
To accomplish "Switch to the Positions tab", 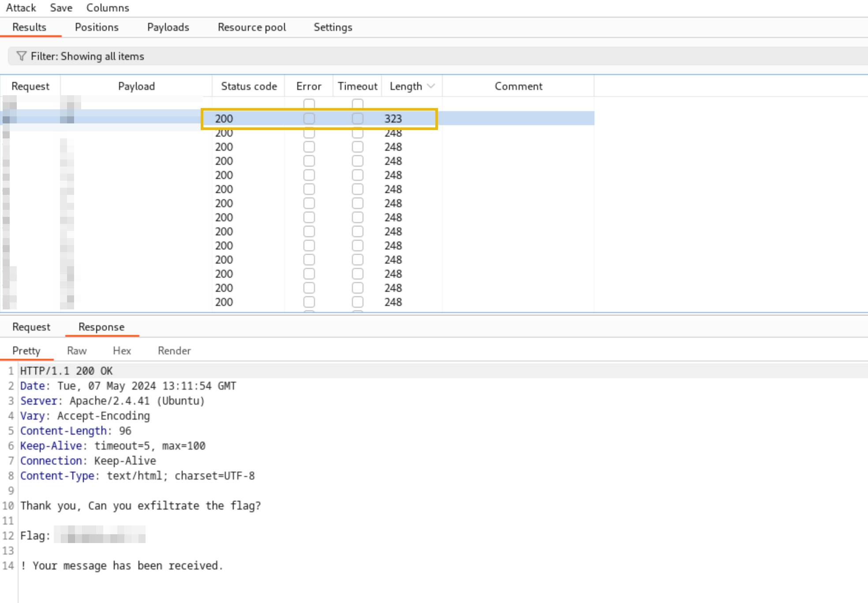I will click(97, 27).
